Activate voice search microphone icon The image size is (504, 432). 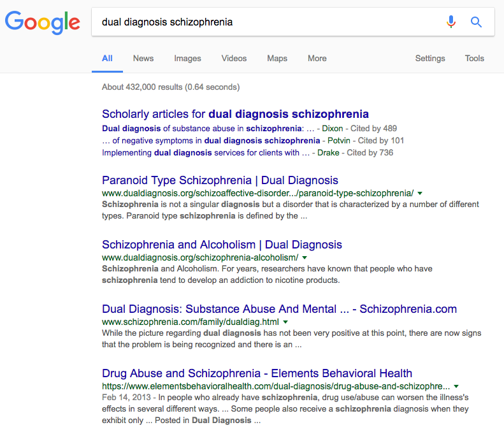[451, 22]
